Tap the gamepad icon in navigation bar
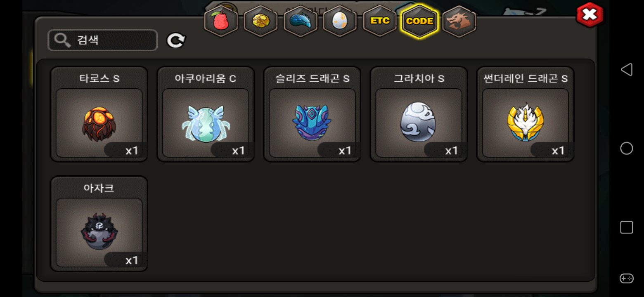Image resolution: width=644 pixels, height=297 pixels. (x=627, y=278)
